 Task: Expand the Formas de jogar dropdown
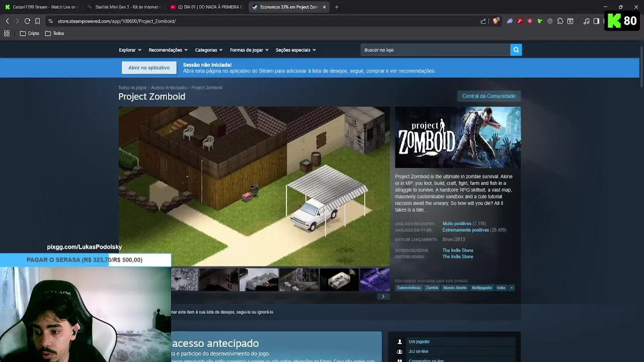point(249,50)
